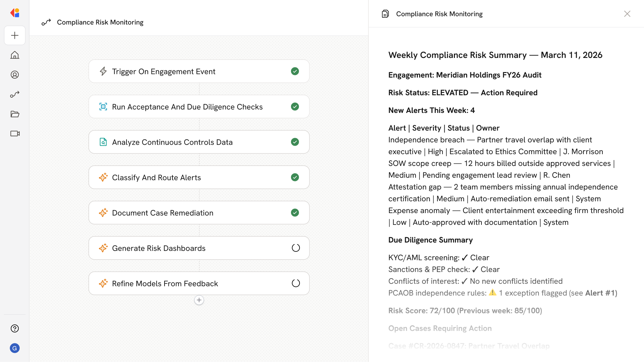Open the Home icon in the sidebar

point(15,55)
